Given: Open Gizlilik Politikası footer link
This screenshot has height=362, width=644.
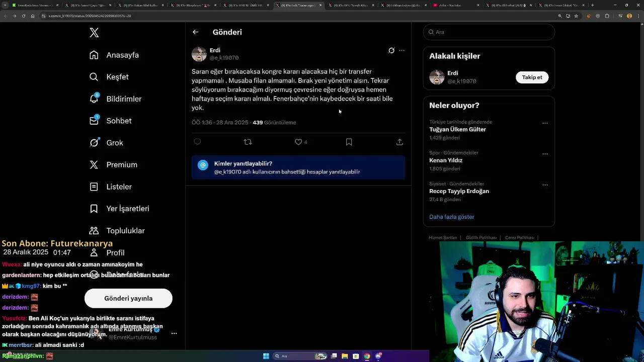Looking at the screenshot, I should [481, 238].
